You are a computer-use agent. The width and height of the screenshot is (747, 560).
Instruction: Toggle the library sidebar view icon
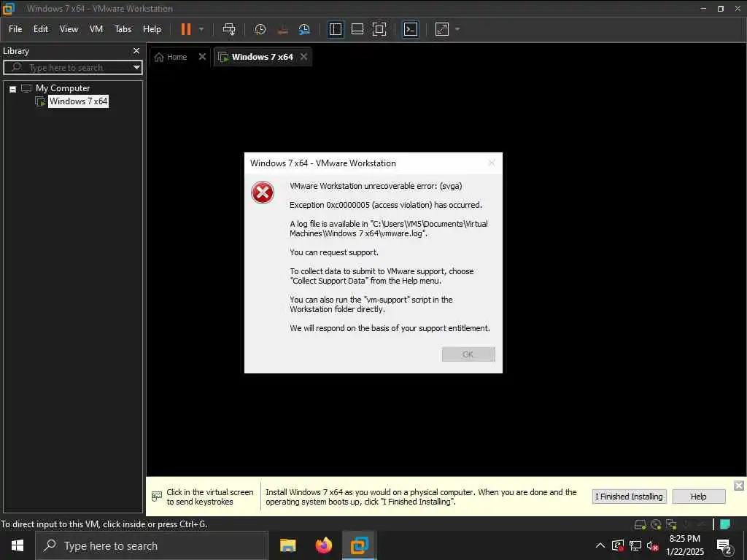[336, 29]
